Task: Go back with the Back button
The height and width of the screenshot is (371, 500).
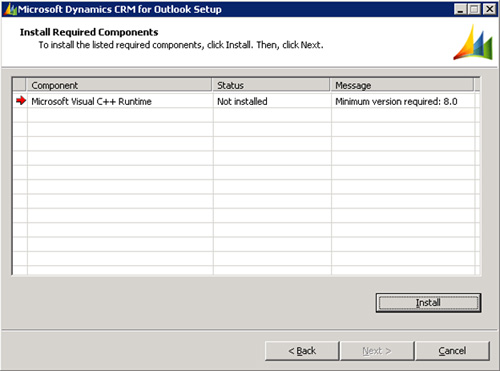Action: pos(302,351)
